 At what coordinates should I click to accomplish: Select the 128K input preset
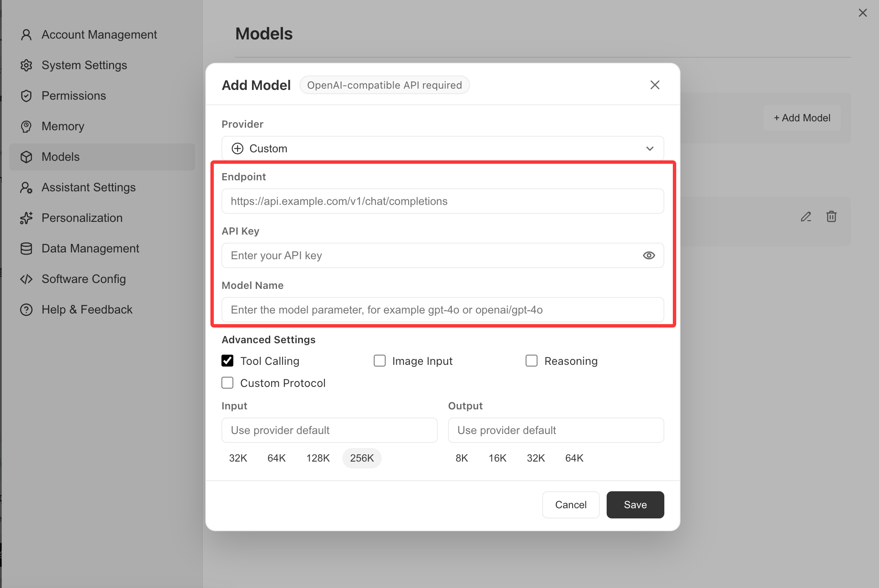point(318,458)
